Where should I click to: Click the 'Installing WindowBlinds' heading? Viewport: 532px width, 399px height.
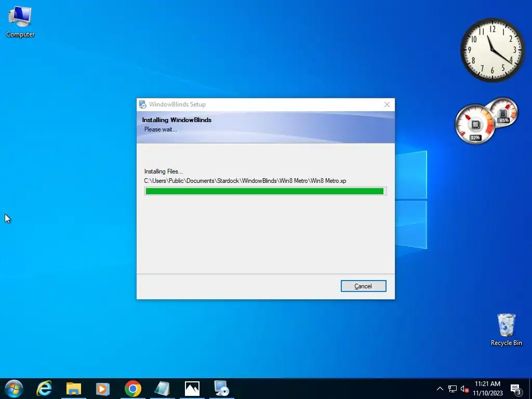pyautogui.click(x=177, y=120)
